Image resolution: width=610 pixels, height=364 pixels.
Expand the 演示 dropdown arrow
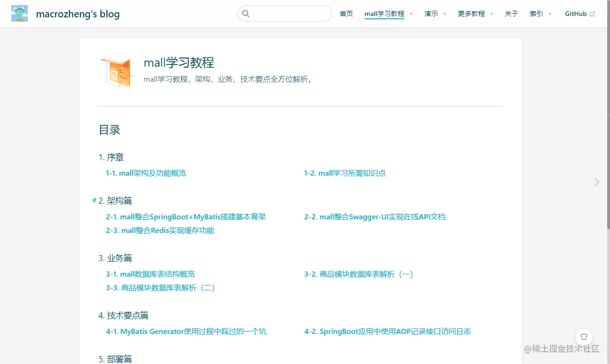445,14
